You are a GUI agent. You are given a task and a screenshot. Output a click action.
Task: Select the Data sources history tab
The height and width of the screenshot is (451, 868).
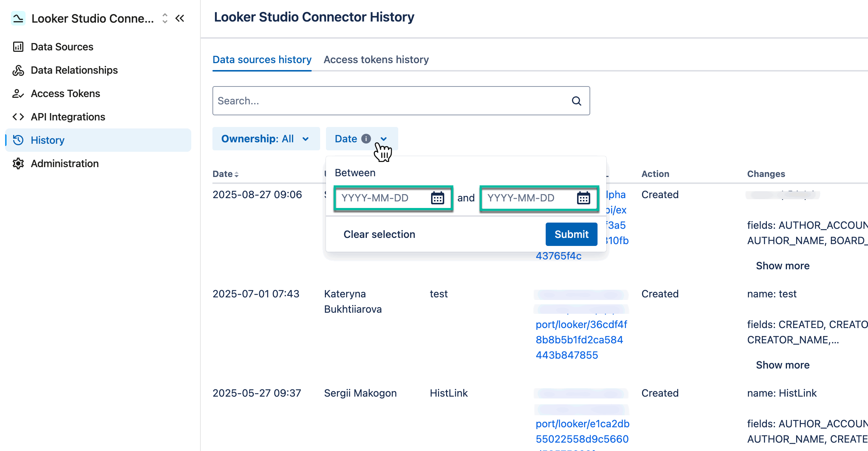262,59
